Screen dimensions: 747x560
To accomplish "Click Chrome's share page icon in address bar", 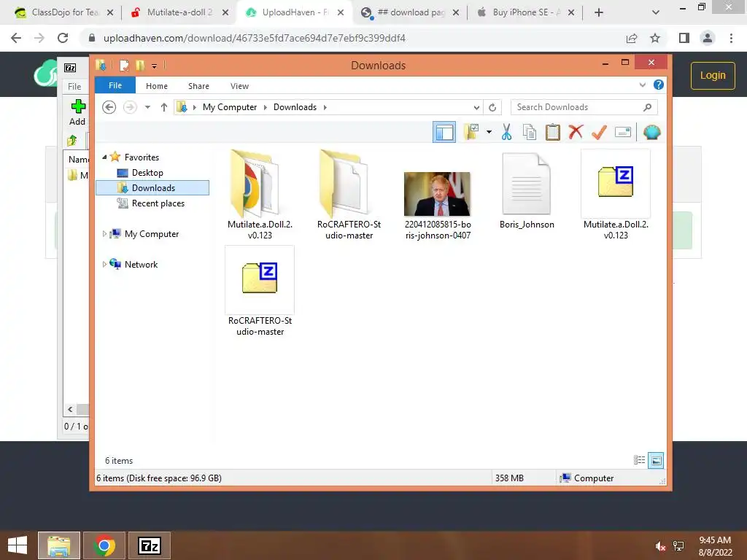I will 632,38.
